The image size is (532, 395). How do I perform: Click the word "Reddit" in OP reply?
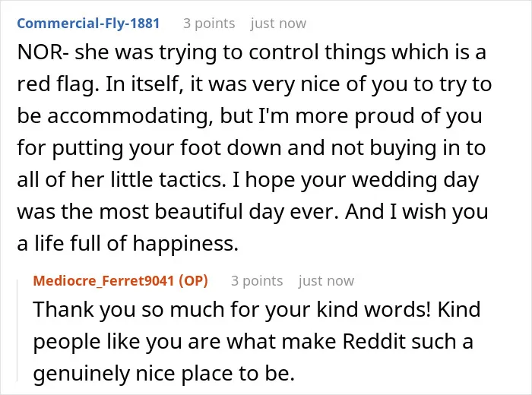tap(374, 341)
